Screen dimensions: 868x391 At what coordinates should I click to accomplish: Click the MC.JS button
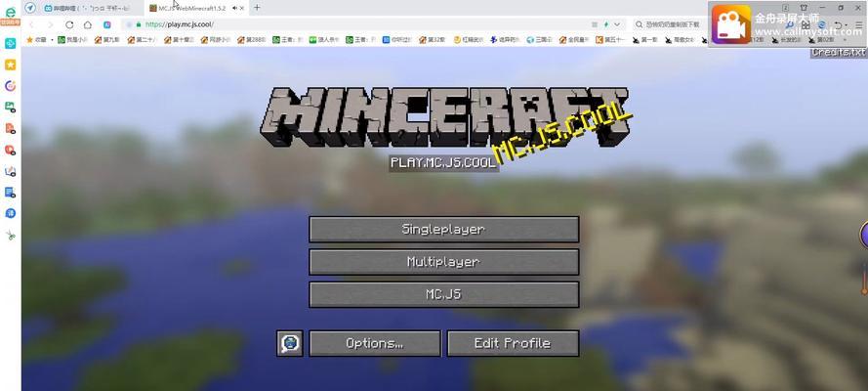(x=444, y=294)
